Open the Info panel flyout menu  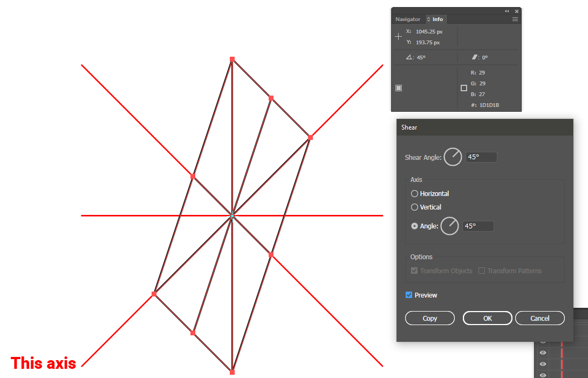point(515,19)
